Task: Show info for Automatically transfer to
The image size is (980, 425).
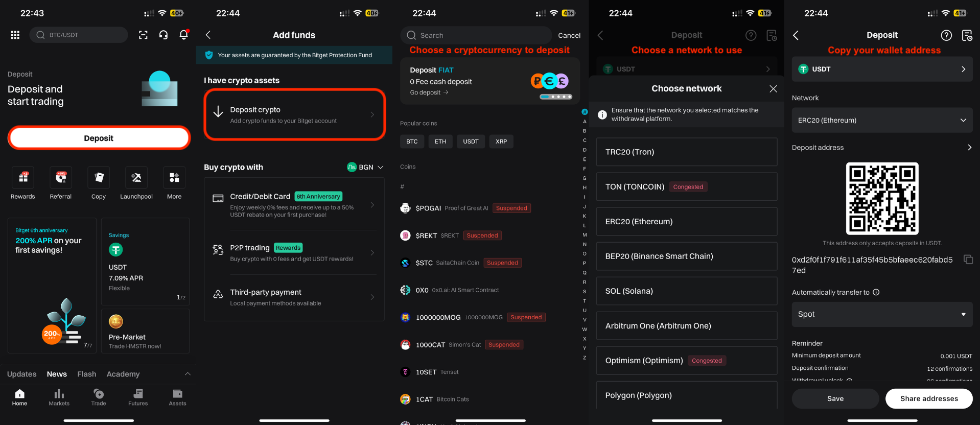Action: 876,292
